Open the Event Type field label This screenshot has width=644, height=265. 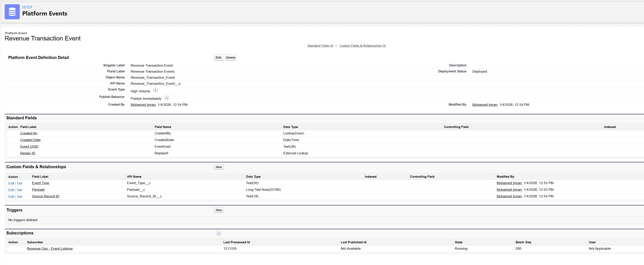(41, 183)
